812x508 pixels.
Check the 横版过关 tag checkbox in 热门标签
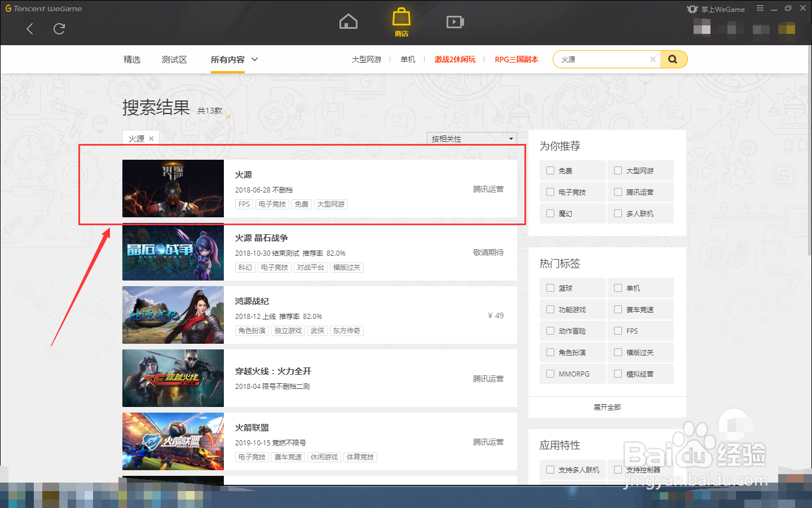click(x=618, y=352)
